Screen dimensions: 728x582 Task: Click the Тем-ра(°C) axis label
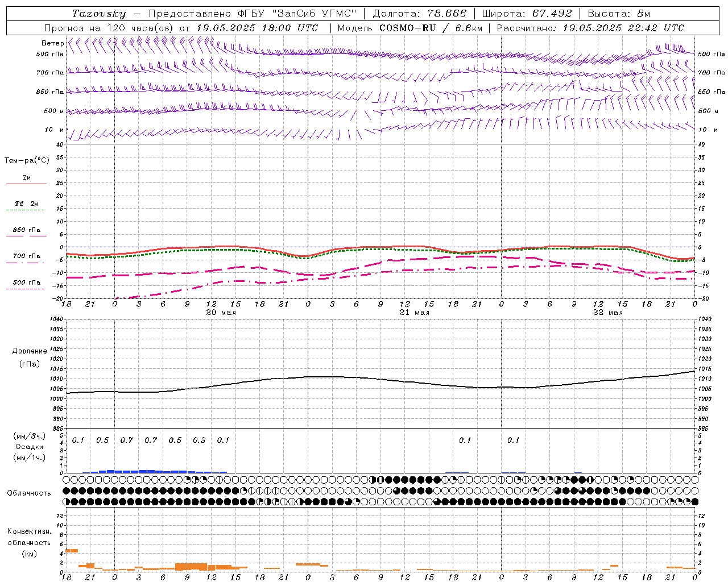click(27, 161)
